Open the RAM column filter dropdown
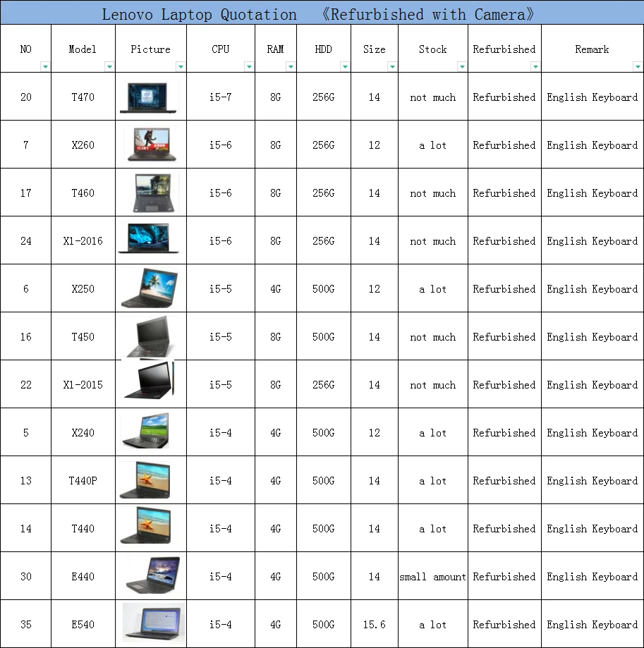This screenshot has width=644, height=648. 291,66
